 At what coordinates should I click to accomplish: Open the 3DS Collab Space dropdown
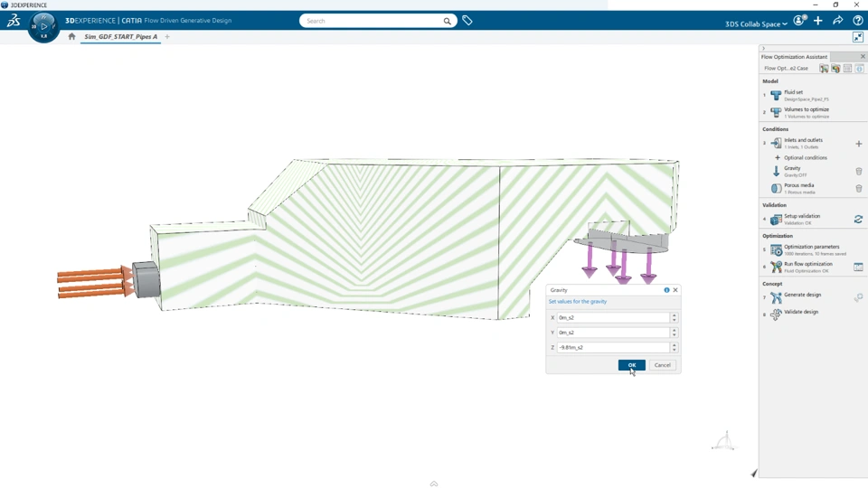click(x=756, y=23)
